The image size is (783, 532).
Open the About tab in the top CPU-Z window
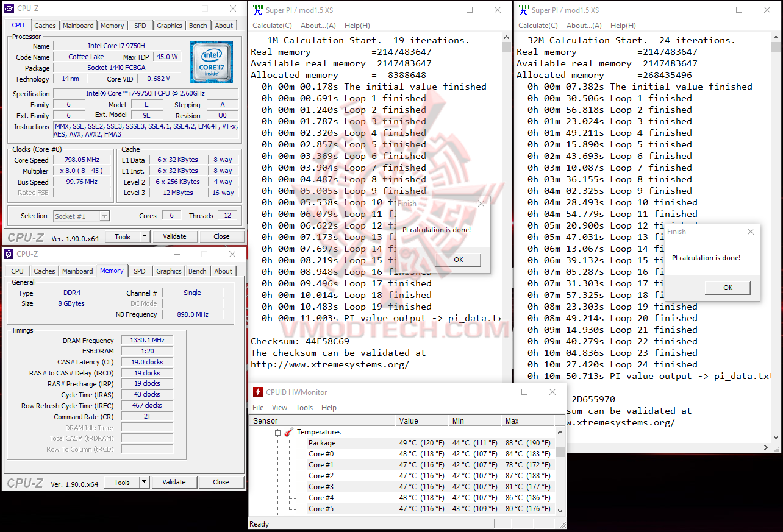coord(224,26)
